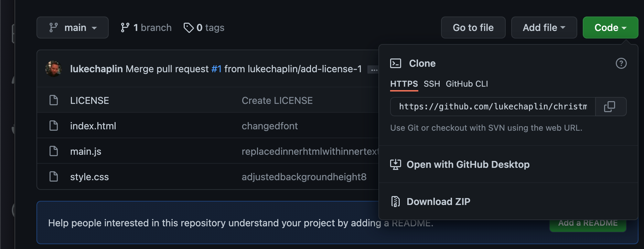The image size is (644, 249).
Task: Open the adjustedbackgroundheight8 commit message
Action: [x=304, y=177]
